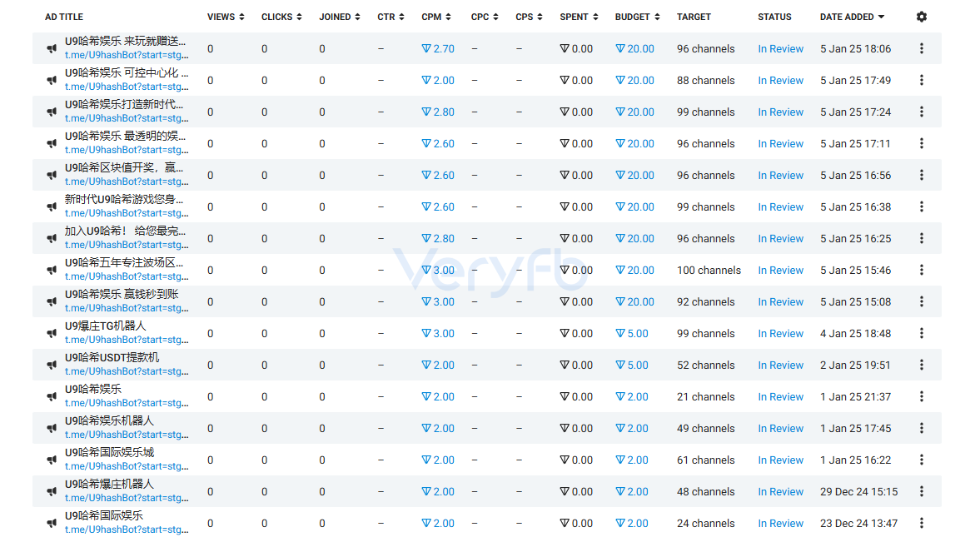Image resolution: width=980 pixels, height=547 pixels.
Task: Open options menu for U9爆庄TG机器人 ad
Action: (921, 333)
